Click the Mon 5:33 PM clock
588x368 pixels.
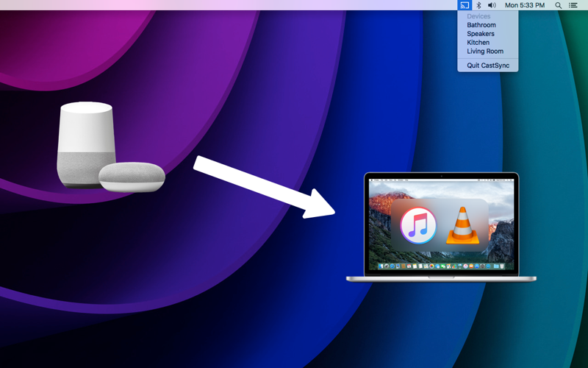pos(525,5)
